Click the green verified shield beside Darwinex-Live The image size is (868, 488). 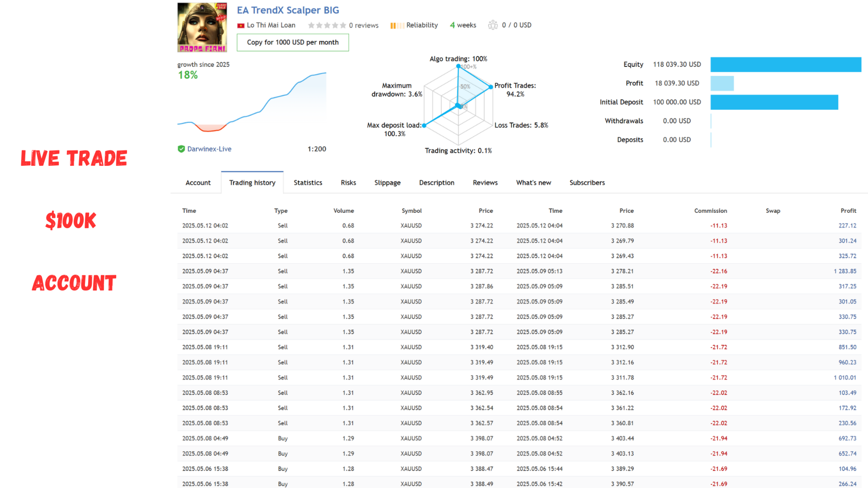(x=181, y=149)
